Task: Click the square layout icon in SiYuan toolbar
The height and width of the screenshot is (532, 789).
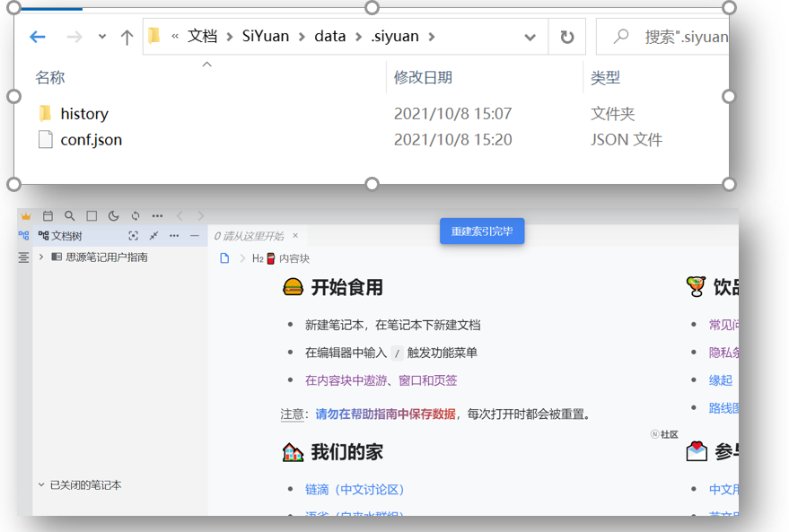Action: click(x=92, y=216)
